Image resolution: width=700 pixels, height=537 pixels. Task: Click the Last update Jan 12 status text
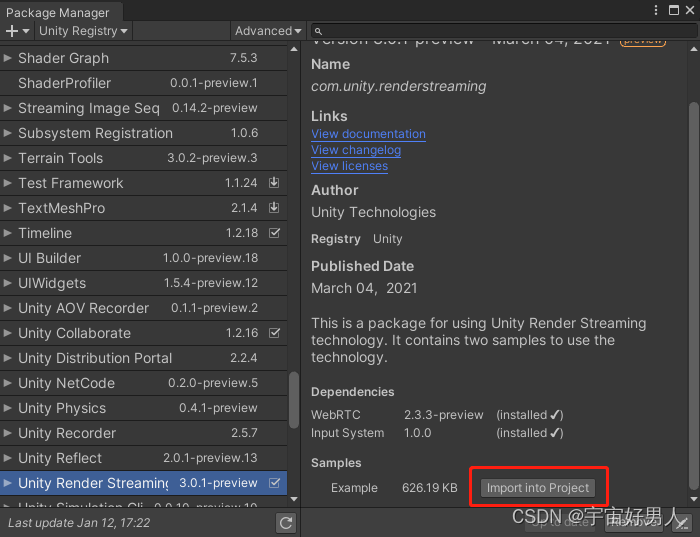pos(79,522)
